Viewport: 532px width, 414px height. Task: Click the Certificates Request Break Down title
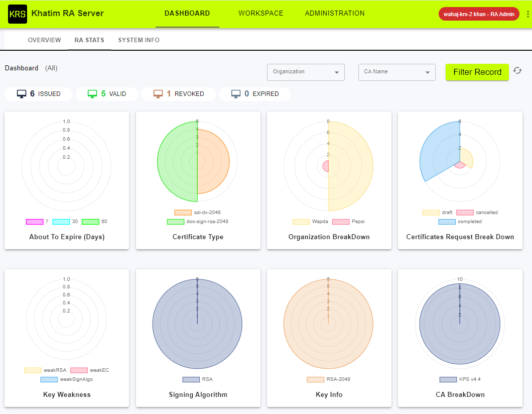point(460,237)
